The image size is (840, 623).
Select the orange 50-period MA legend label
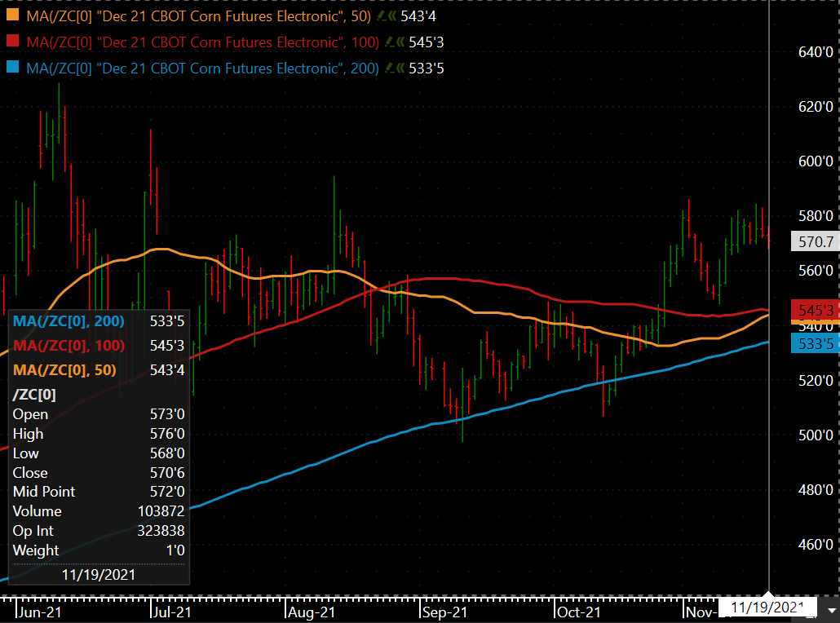[x=199, y=16]
